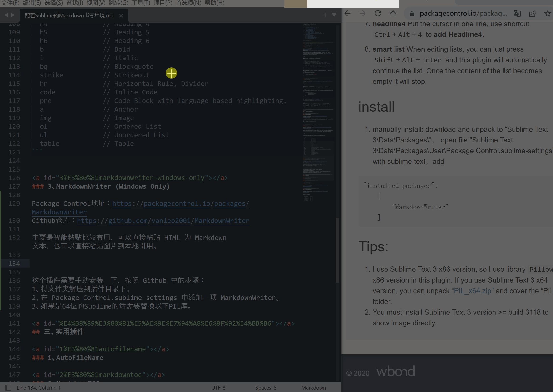Change the Markdown syntax selector

pyautogui.click(x=313, y=388)
